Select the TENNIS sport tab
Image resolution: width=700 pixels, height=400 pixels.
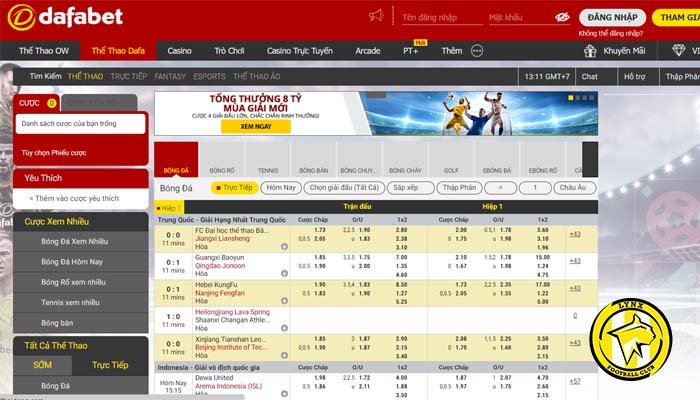[268, 160]
